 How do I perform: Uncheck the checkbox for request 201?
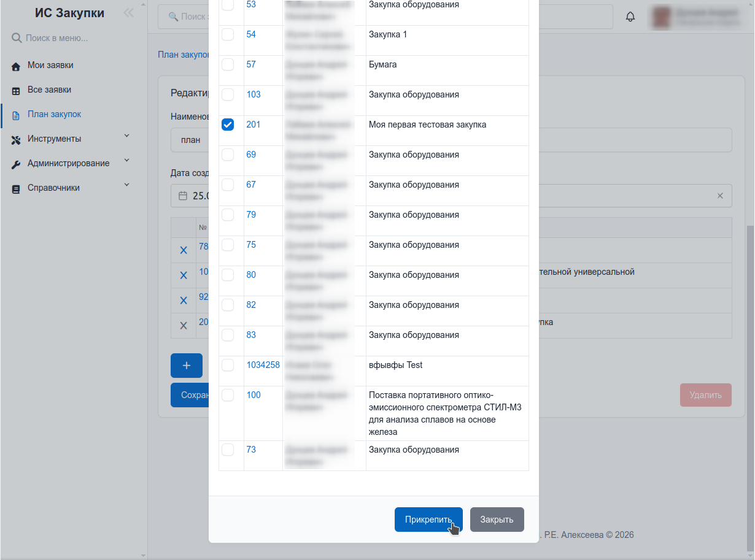point(228,125)
